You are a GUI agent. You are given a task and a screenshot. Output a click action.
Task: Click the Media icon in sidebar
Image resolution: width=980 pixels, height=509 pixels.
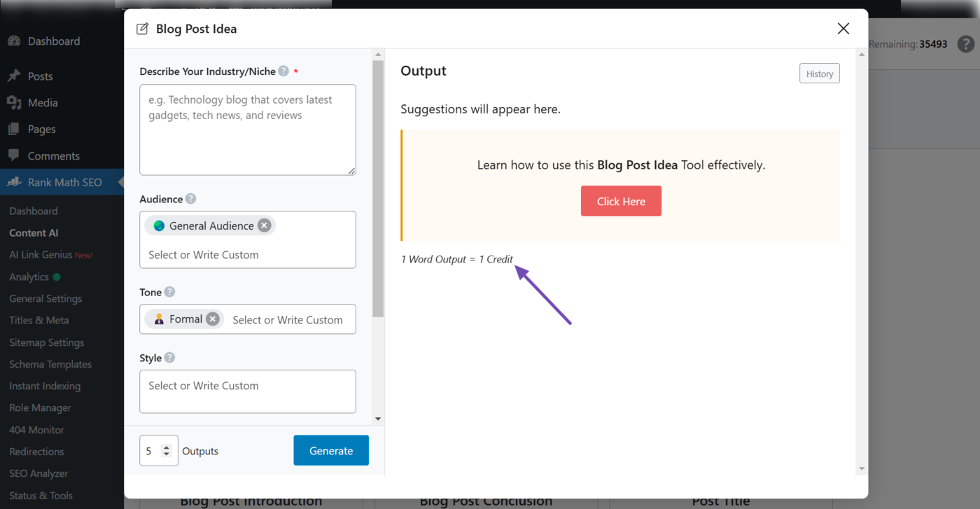coord(14,102)
